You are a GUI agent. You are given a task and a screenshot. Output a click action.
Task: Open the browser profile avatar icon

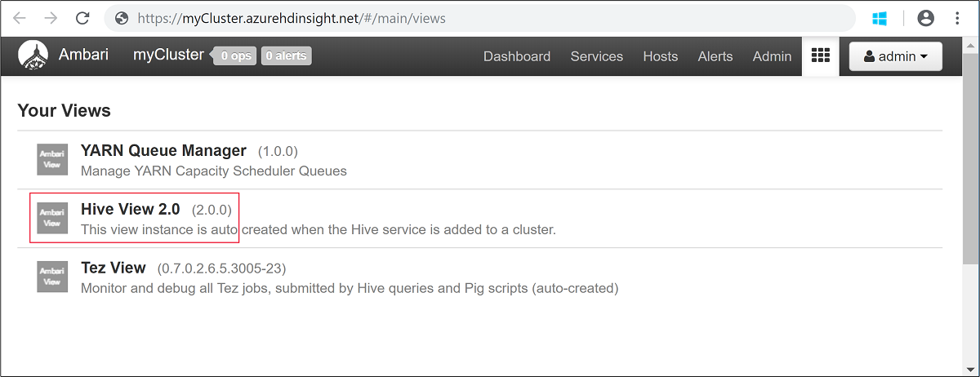point(925,18)
